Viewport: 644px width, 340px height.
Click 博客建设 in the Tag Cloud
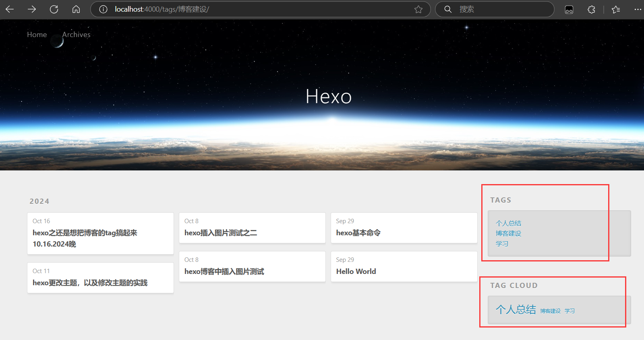pos(551,311)
